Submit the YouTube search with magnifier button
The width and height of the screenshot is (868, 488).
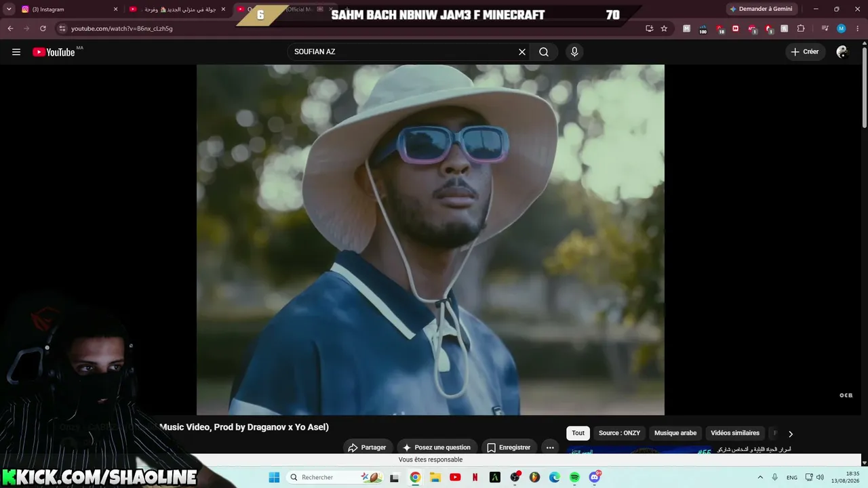[x=544, y=52]
